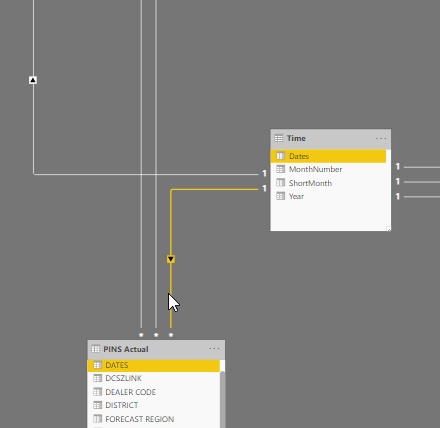Click the Time table icon in header
440x428 pixels.
click(x=279, y=138)
